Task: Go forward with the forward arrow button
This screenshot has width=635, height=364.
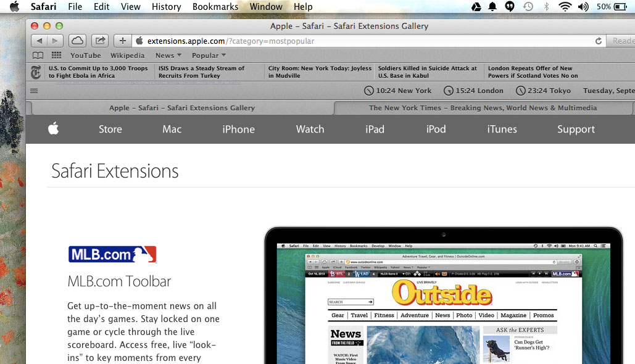Action: coord(55,41)
